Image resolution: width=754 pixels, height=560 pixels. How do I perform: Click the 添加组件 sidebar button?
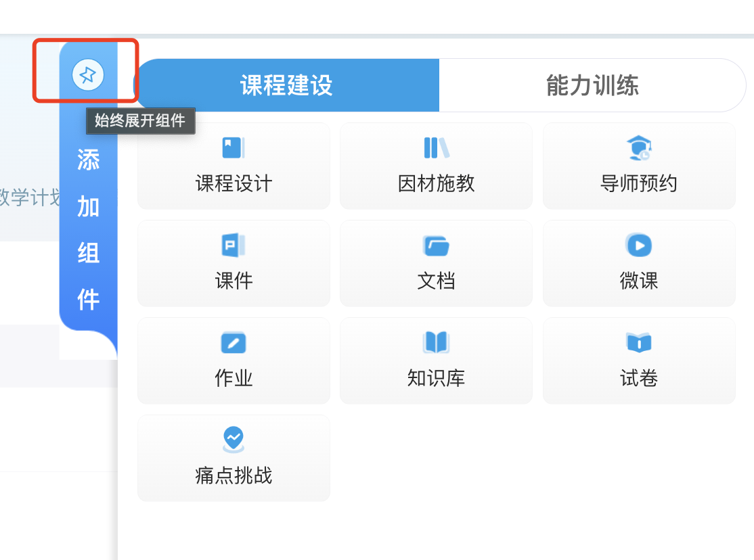coord(88,230)
